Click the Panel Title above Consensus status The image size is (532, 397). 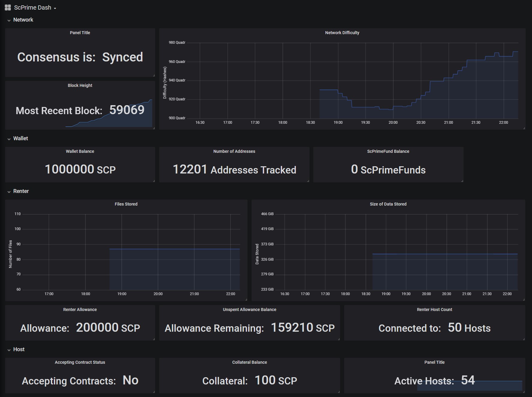pos(80,33)
